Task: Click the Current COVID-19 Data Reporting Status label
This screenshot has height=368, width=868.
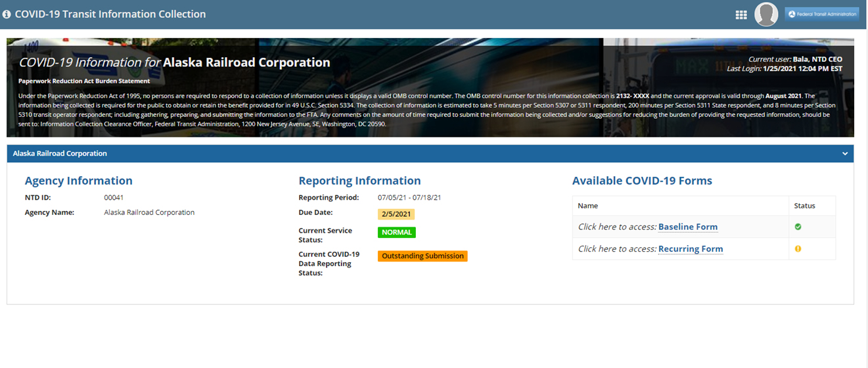Action: tap(329, 264)
